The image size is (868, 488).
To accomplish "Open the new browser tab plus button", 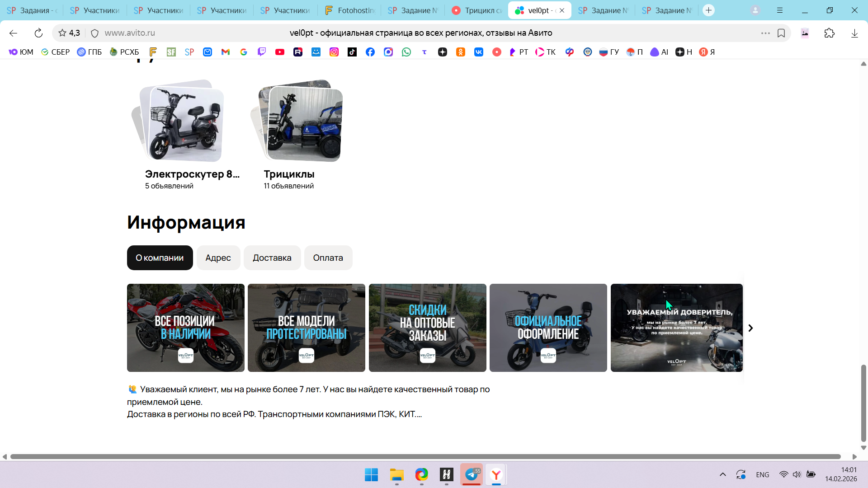I will click(x=708, y=10).
